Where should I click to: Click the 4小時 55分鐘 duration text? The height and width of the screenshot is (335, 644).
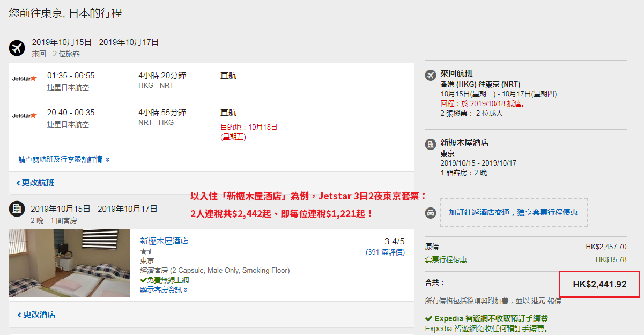tap(162, 113)
